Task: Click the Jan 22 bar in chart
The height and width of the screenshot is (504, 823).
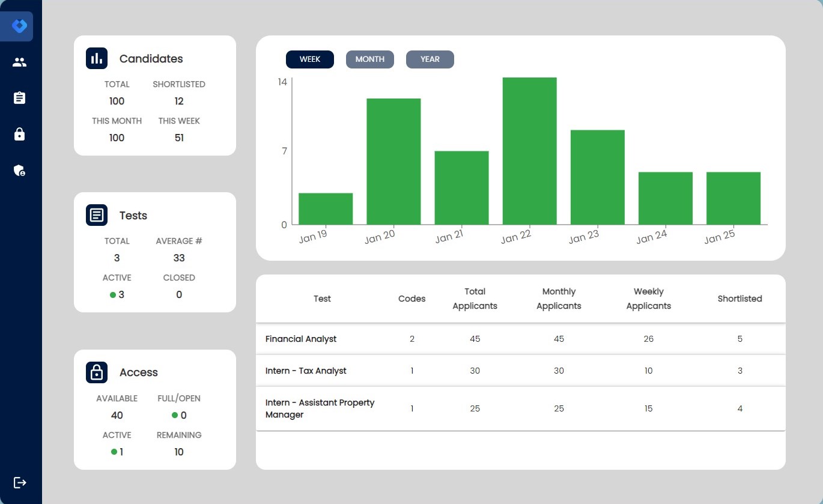Action: coord(529,151)
